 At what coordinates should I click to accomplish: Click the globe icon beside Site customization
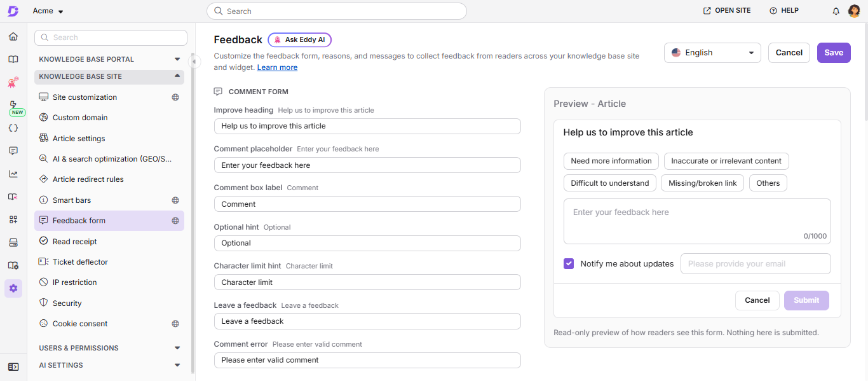click(x=175, y=97)
